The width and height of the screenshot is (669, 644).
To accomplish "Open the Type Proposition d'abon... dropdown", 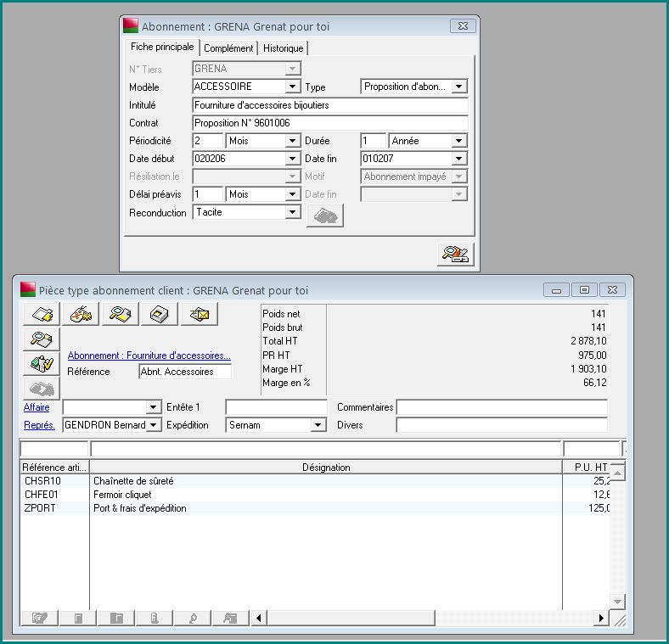I will click(459, 87).
